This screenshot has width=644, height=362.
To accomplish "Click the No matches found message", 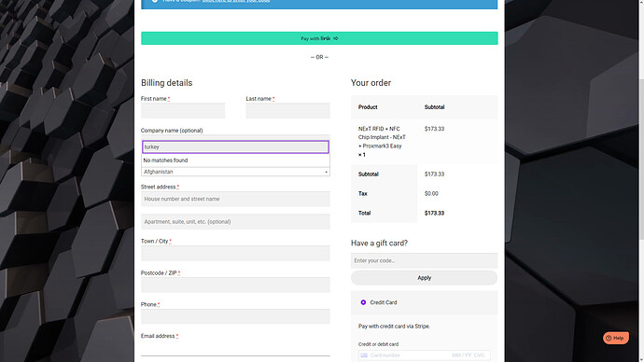I will pyautogui.click(x=165, y=160).
